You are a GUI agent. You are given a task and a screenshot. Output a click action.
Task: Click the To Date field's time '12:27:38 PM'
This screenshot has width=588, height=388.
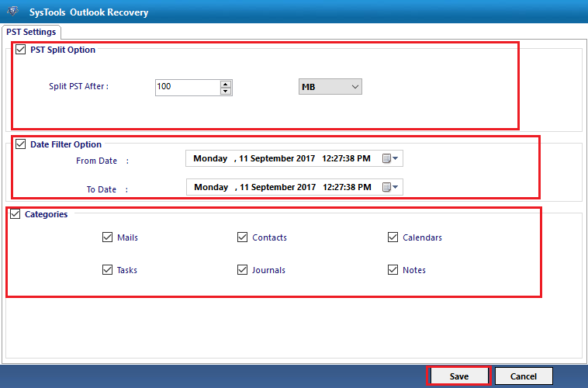pyautogui.click(x=347, y=187)
